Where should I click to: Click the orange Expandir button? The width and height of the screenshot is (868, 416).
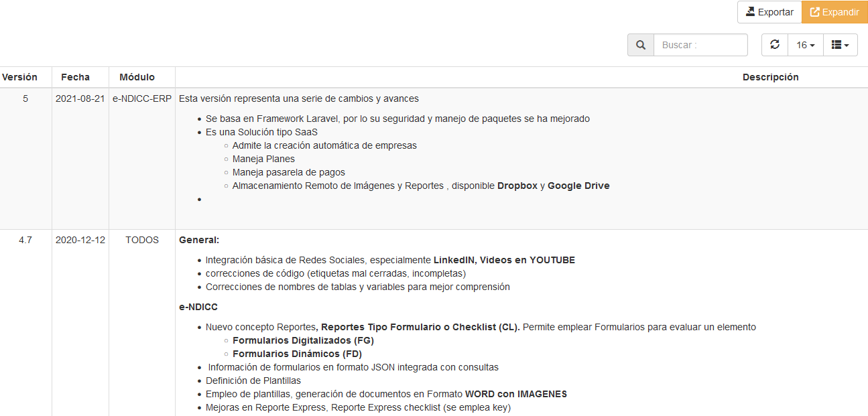pyautogui.click(x=834, y=12)
